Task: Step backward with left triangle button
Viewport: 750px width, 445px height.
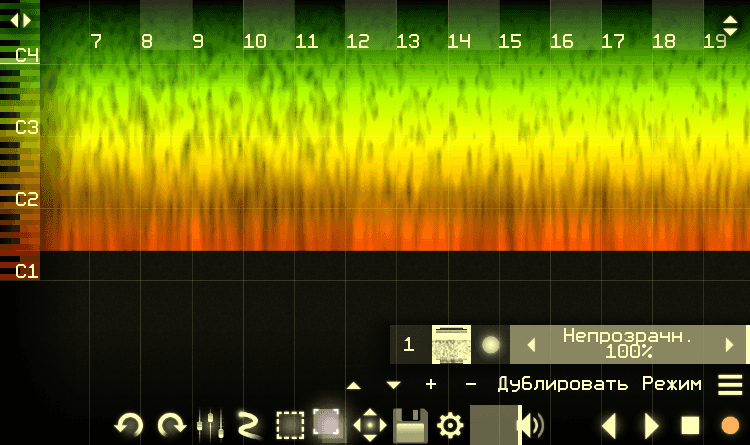Action: tap(609, 425)
